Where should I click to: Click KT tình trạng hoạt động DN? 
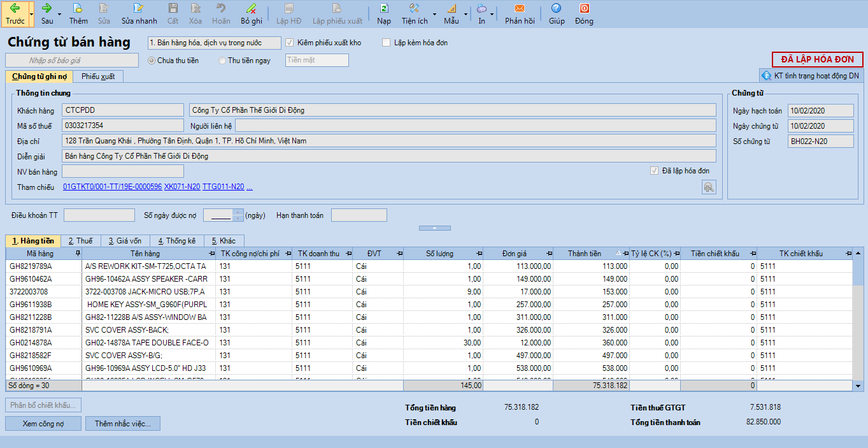point(811,76)
